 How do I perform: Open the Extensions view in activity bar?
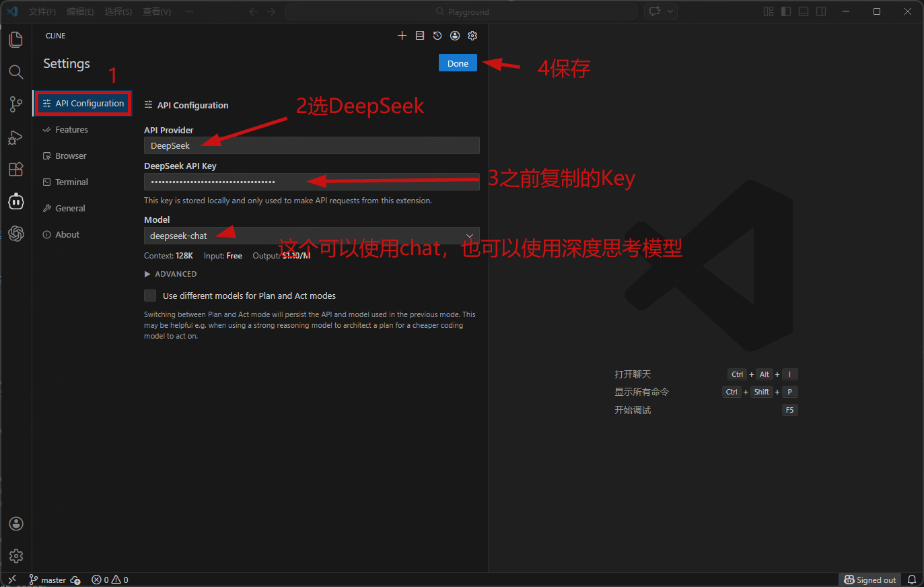16,169
